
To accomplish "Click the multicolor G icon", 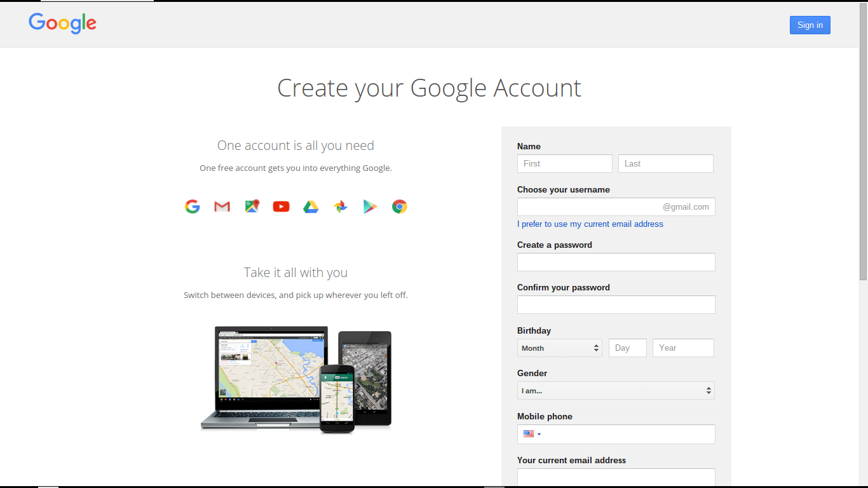I will pos(192,206).
